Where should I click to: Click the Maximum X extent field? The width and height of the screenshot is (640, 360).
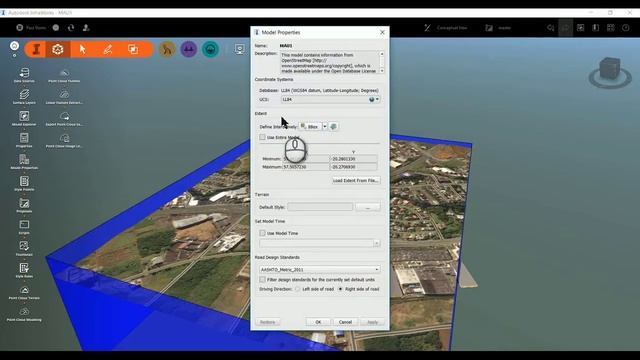[306, 167]
